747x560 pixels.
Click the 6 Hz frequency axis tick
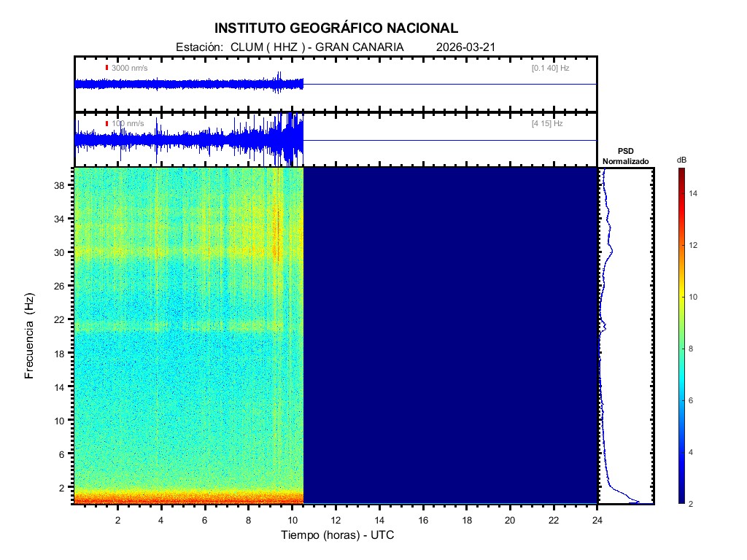[x=62, y=454]
